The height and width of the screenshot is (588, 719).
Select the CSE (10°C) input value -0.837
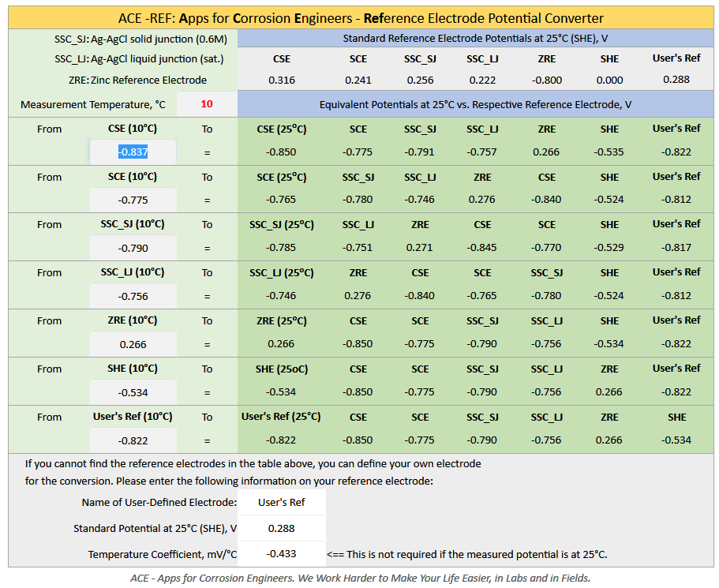coord(133,152)
